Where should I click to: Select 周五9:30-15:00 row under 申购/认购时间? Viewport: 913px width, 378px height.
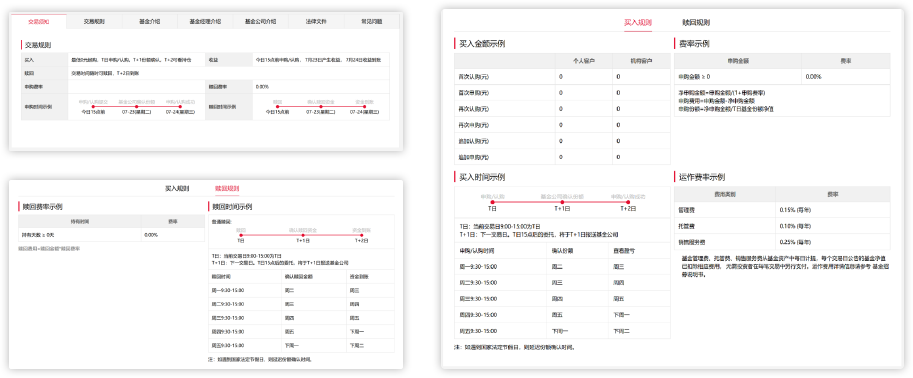pos(562,331)
